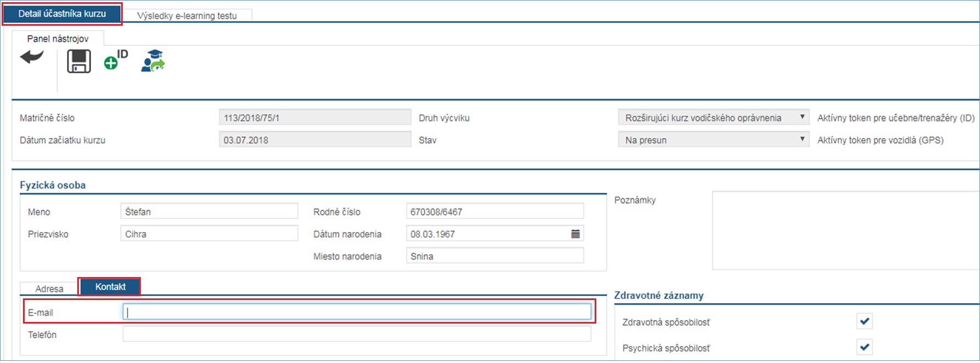This screenshot has width=980, height=363.
Task: Click the back arrow icon
Action: 32,56
